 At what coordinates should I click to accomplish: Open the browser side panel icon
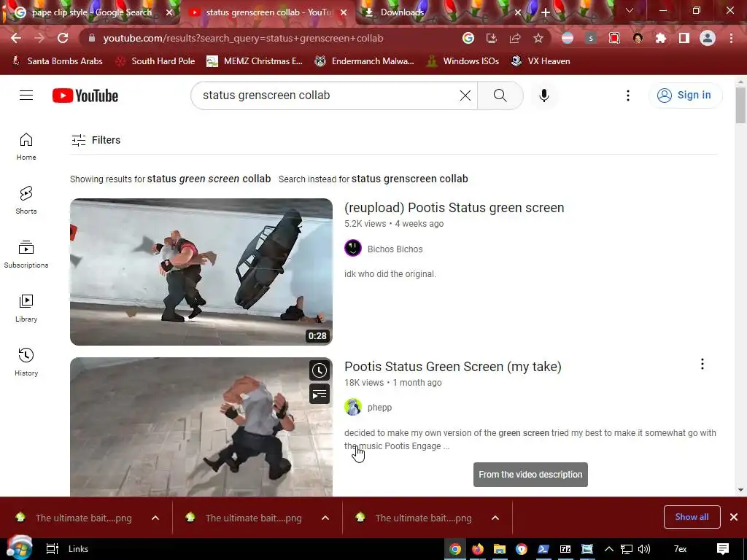pos(684,38)
